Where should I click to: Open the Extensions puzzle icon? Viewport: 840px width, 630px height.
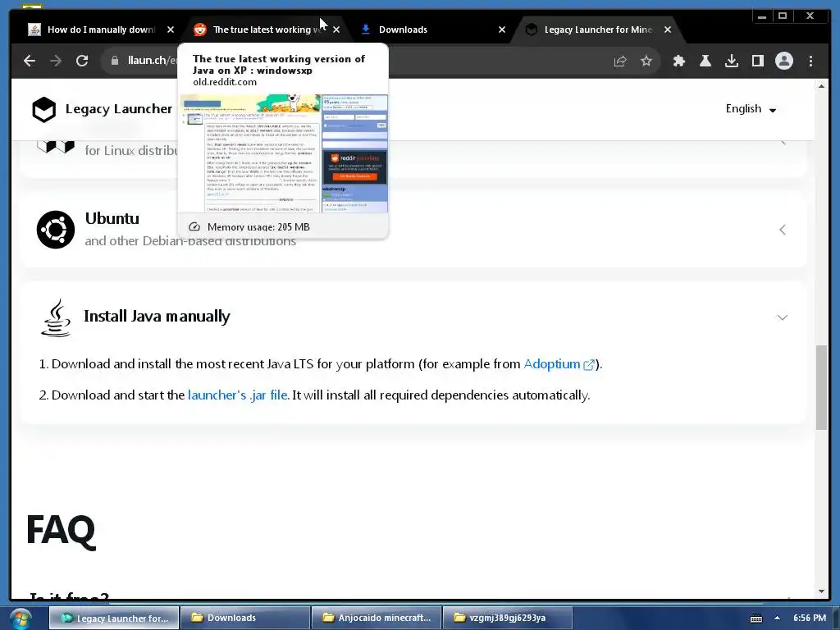tap(678, 61)
